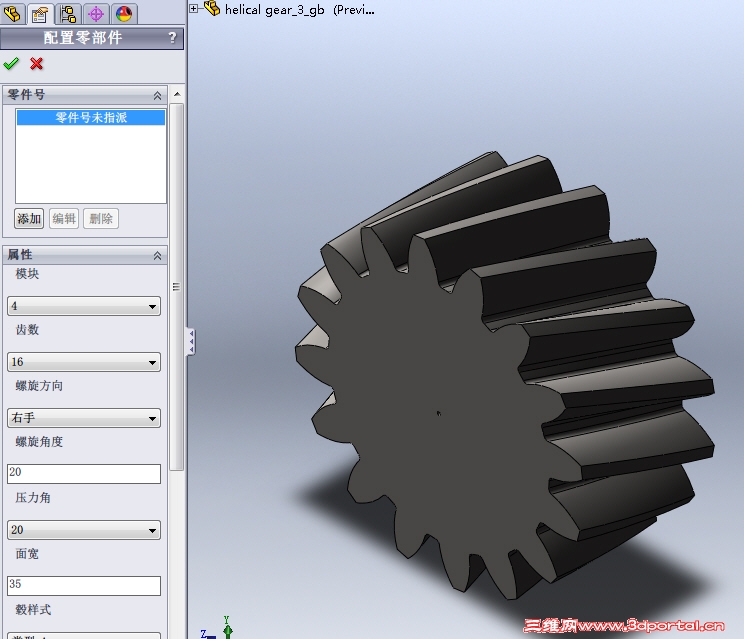
Task: Select the helical gear_3_gb part icon
Action: pyautogui.click(x=212, y=8)
